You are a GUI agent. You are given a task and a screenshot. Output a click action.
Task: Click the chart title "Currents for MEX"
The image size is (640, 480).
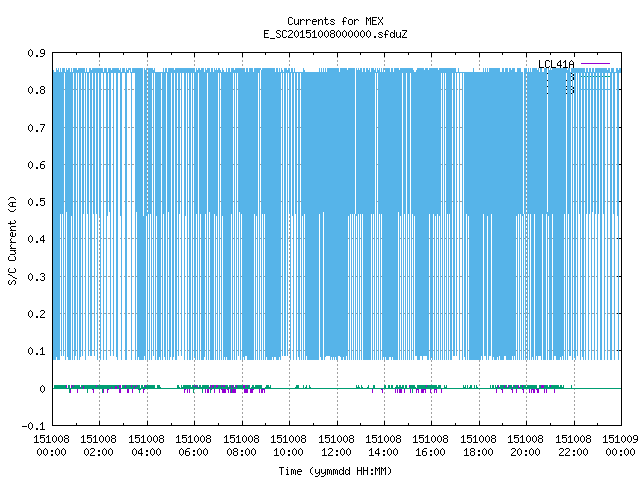(x=335, y=21)
